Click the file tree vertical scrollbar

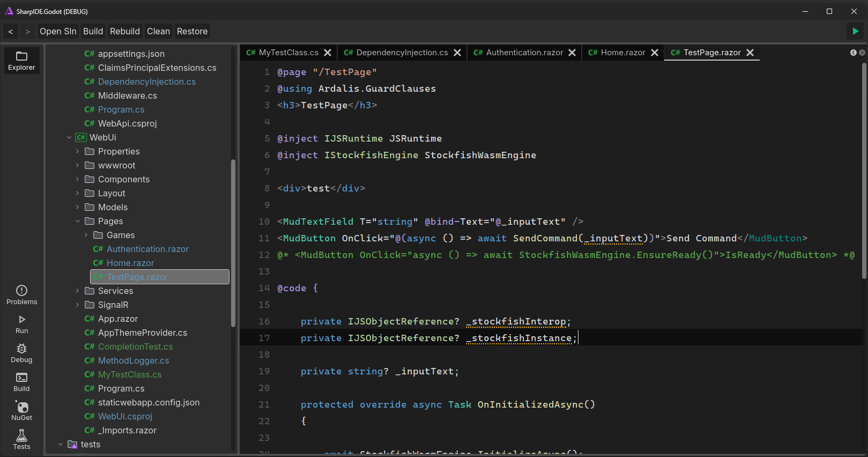233,243
